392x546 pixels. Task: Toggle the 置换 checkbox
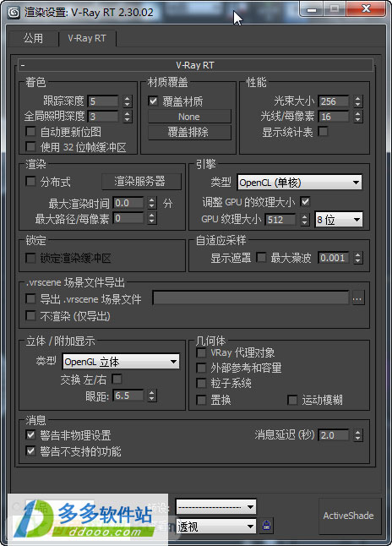coord(201,400)
